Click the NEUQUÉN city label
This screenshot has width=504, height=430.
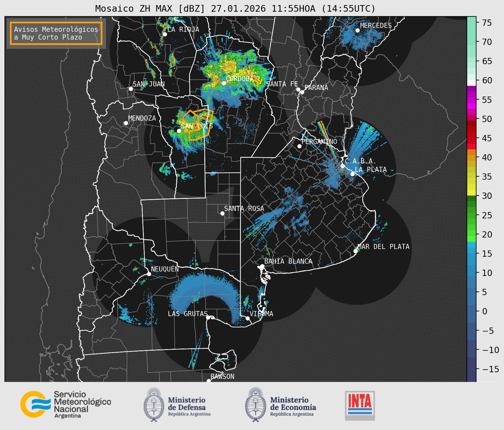tap(165, 269)
